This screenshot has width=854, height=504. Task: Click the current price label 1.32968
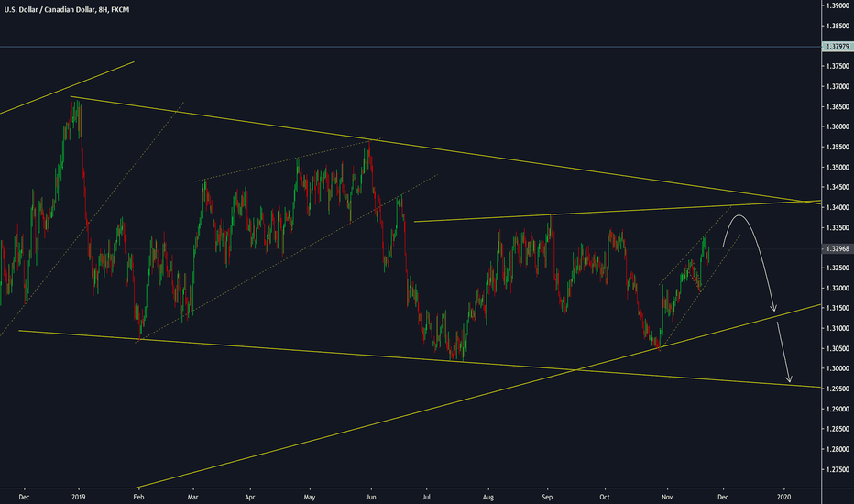point(835,248)
